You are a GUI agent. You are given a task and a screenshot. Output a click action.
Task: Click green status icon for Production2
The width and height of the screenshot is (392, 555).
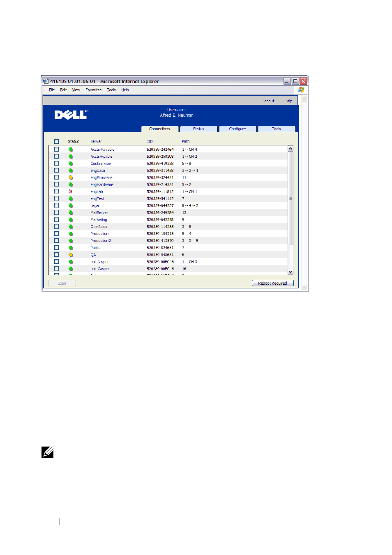(x=71, y=241)
